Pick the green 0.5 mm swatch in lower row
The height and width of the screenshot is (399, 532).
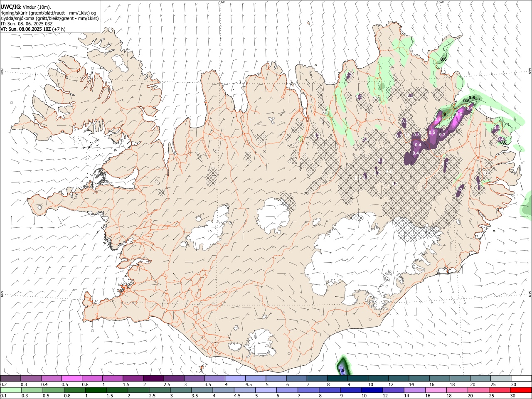pyautogui.click(x=53, y=390)
